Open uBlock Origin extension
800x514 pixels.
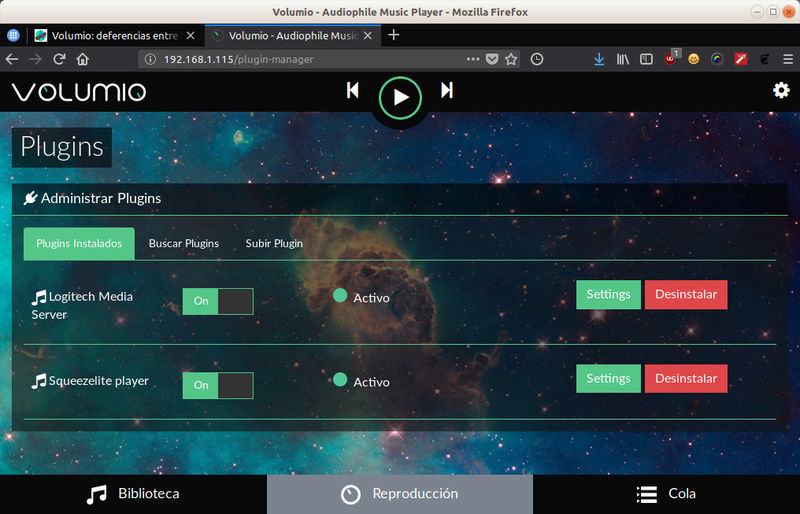click(x=671, y=58)
